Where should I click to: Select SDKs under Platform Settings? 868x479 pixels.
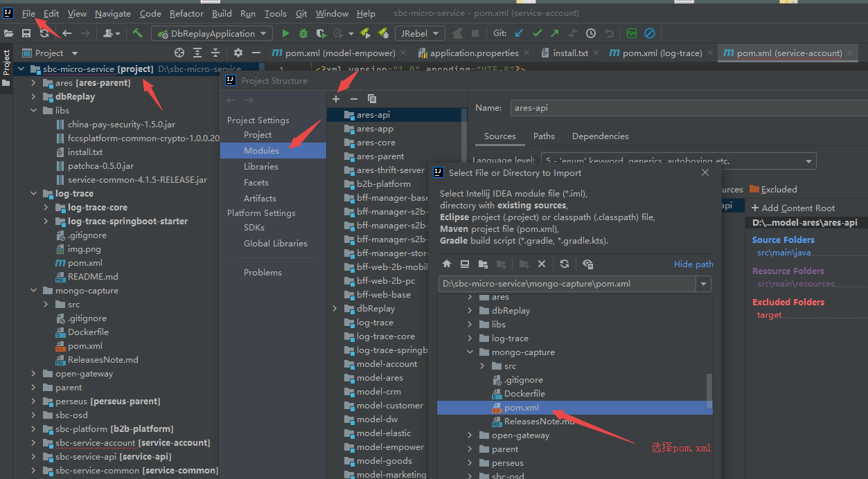tap(254, 228)
